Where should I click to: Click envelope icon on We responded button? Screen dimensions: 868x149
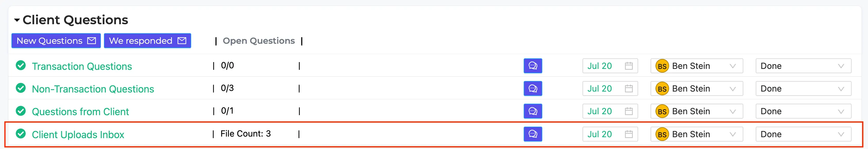point(182,41)
